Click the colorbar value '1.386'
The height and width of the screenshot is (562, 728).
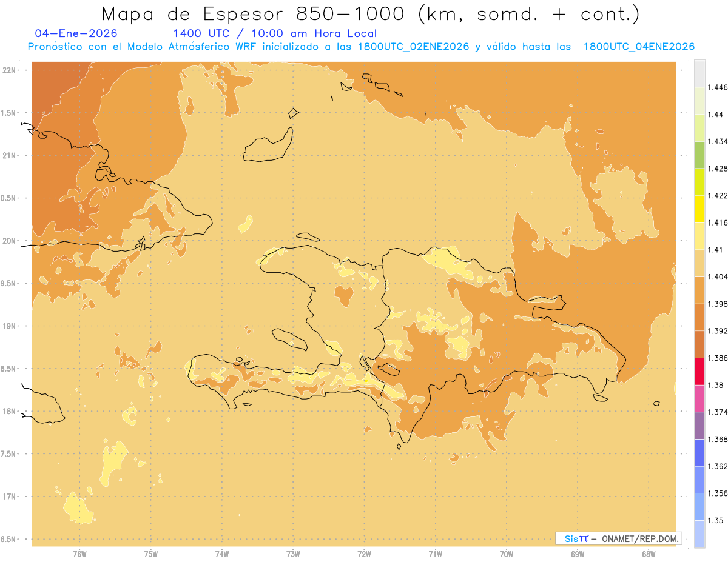(x=718, y=358)
